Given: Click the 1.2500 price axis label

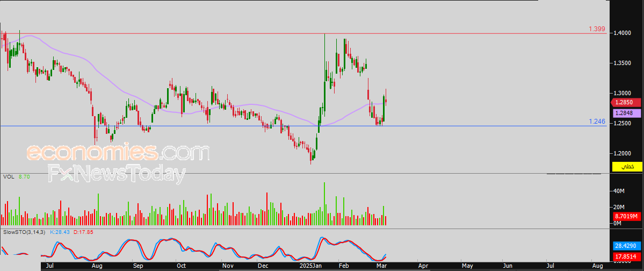Looking at the screenshot, I should coord(622,123).
